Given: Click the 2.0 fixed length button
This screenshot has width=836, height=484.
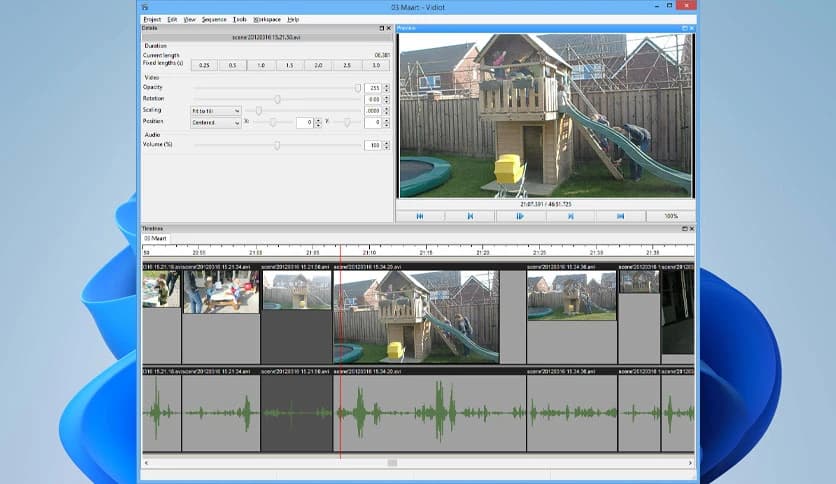Looking at the screenshot, I should pyautogui.click(x=318, y=65).
